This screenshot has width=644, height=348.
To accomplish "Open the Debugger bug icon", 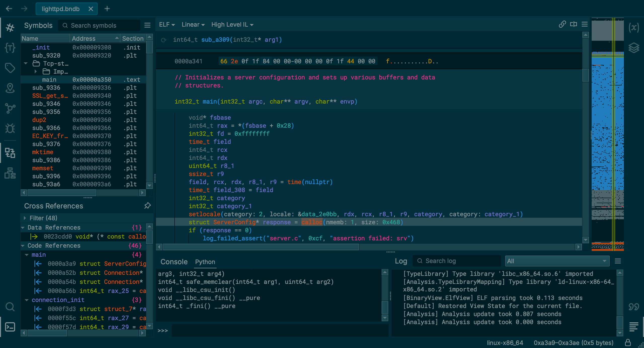I will 10,128.
